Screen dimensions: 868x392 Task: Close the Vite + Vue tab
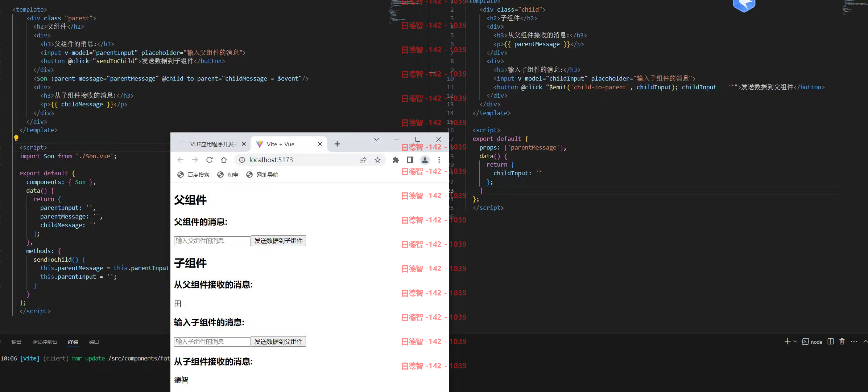(320, 144)
